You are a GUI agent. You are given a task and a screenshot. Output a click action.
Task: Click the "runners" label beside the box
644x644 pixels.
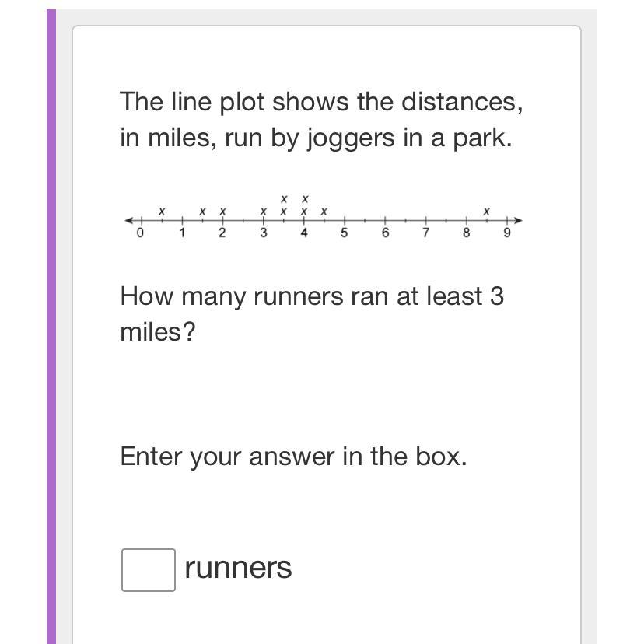click(238, 568)
